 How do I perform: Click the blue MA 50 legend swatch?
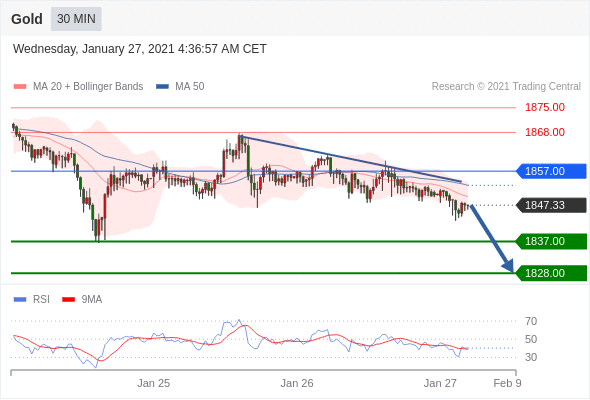(x=162, y=87)
